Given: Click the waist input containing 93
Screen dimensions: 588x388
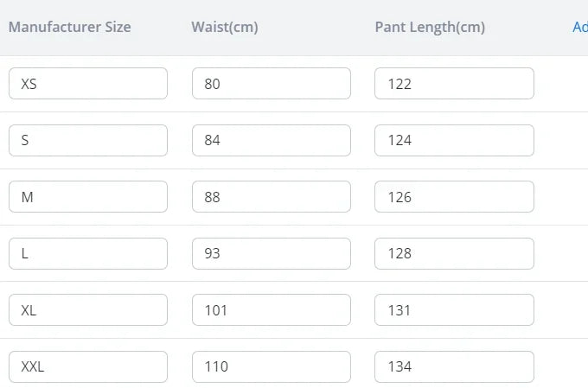Looking at the screenshot, I should pyautogui.click(x=271, y=253).
